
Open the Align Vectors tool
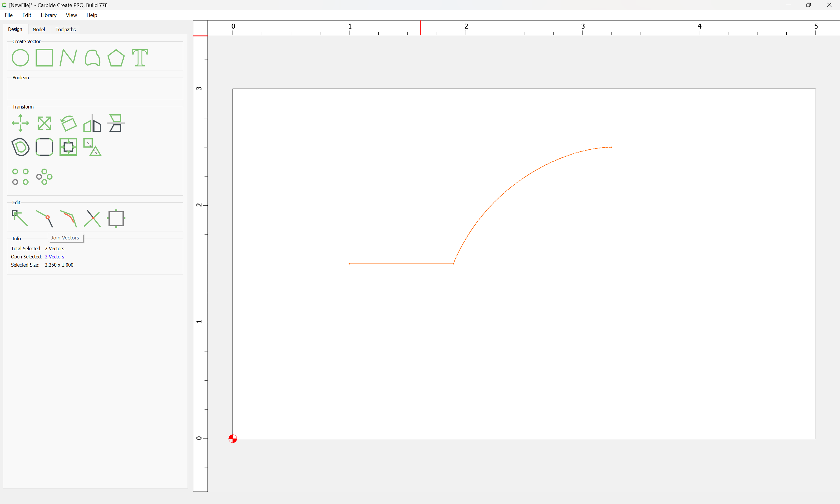(x=116, y=123)
